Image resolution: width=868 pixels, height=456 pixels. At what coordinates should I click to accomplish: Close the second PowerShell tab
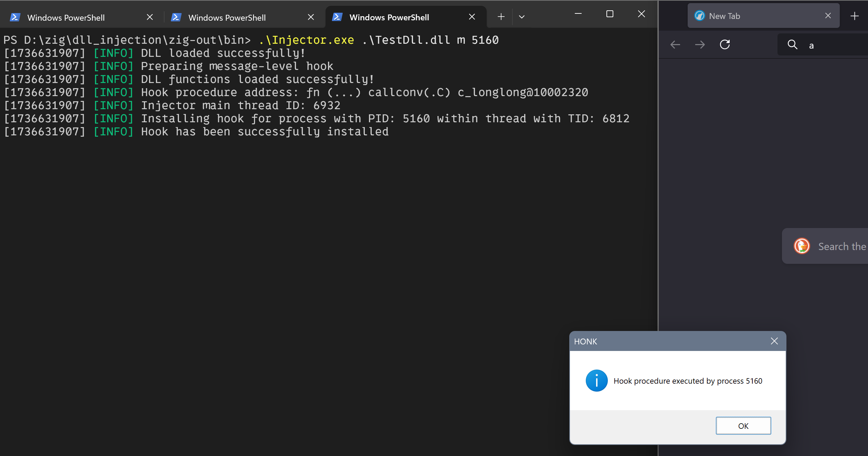point(311,17)
